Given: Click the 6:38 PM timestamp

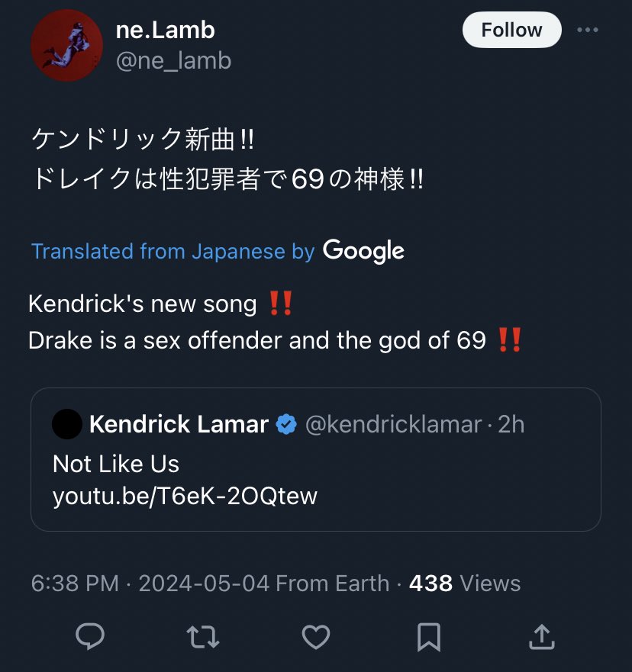Looking at the screenshot, I should tap(75, 584).
